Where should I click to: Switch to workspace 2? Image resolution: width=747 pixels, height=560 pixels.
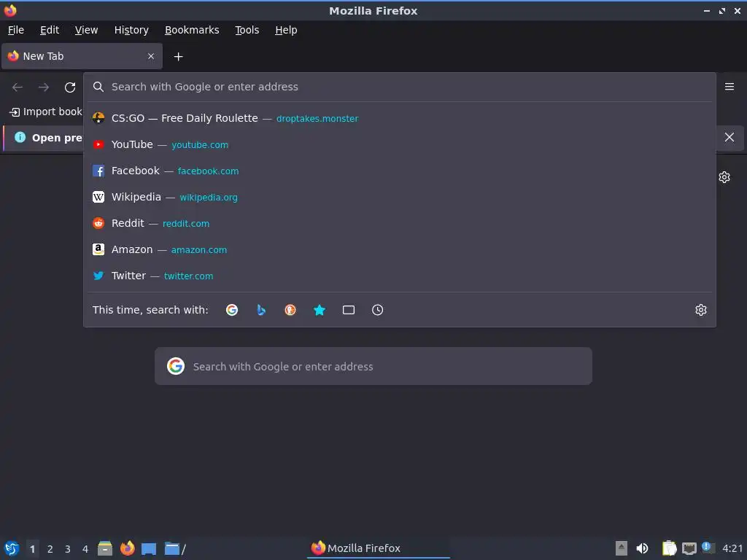click(50, 549)
